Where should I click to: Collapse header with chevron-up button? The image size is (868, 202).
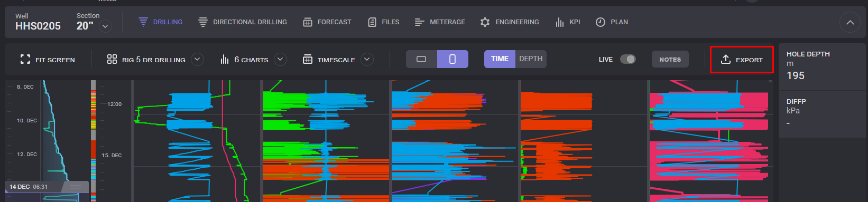click(850, 23)
